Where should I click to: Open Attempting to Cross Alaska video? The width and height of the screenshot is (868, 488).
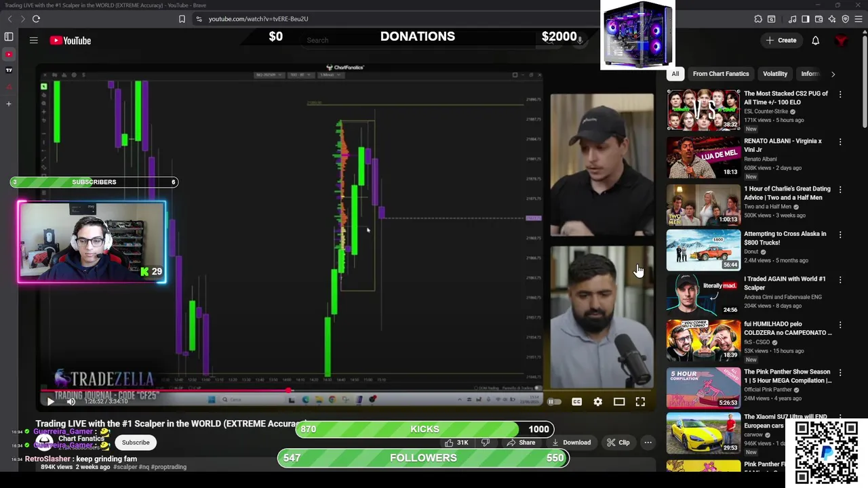pos(785,238)
